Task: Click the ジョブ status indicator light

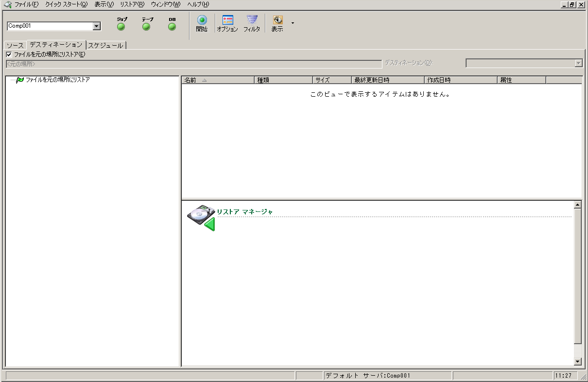Action: click(x=121, y=27)
